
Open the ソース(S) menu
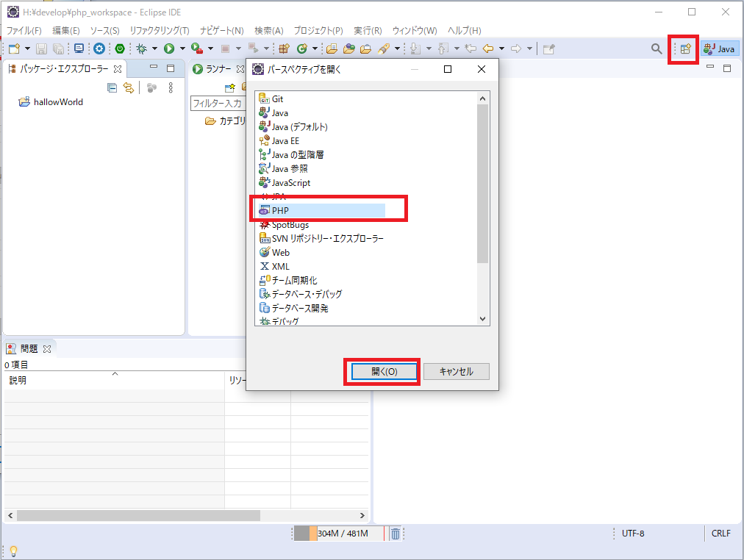pyautogui.click(x=104, y=30)
